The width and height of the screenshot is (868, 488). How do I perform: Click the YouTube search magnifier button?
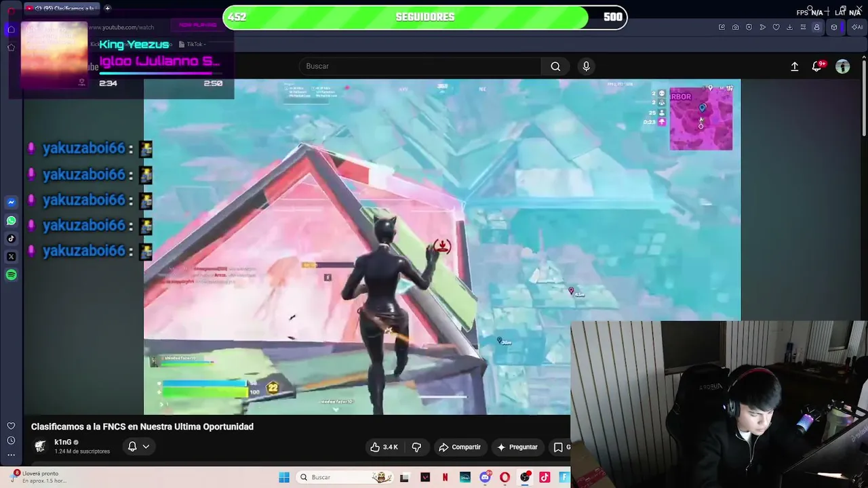pyautogui.click(x=555, y=66)
